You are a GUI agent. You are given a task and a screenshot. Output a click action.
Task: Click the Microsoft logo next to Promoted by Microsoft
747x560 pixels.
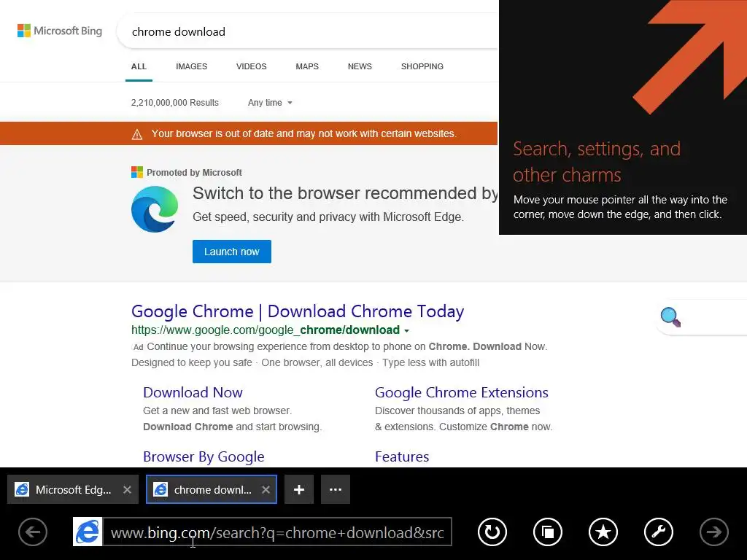point(137,172)
